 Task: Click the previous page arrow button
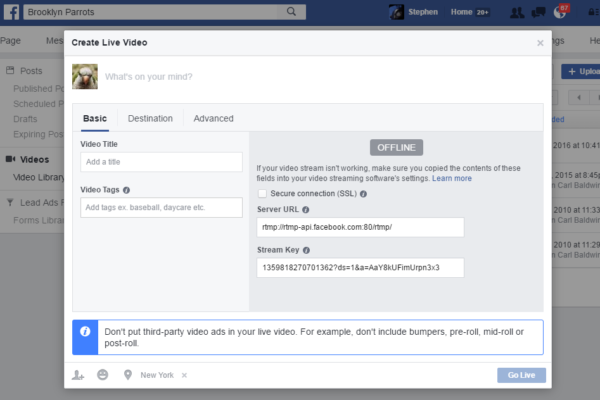coord(579,98)
